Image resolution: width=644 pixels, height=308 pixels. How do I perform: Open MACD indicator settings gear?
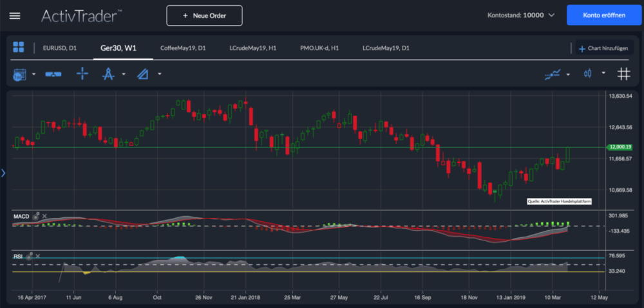35,216
